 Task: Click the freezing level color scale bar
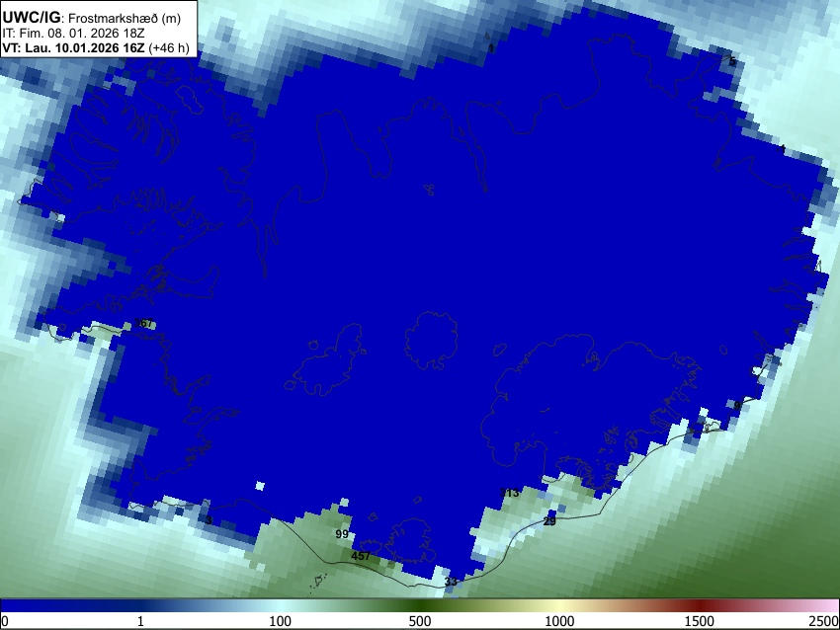point(420,606)
